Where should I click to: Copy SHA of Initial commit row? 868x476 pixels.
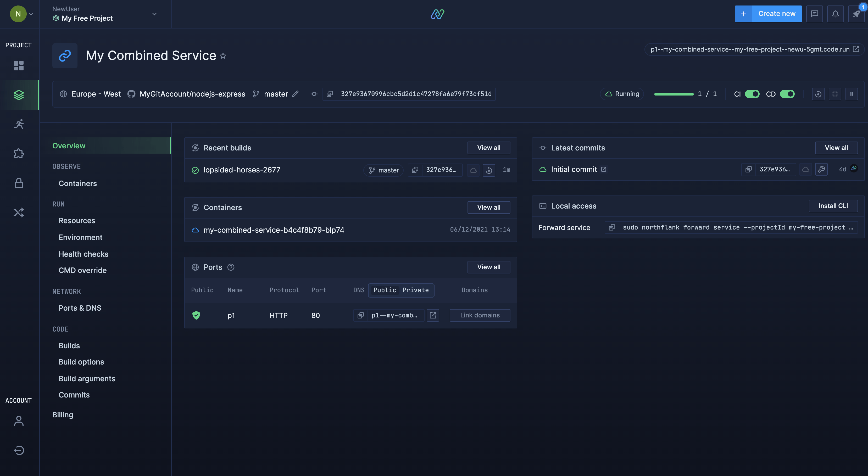pyautogui.click(x=748, y=170)
